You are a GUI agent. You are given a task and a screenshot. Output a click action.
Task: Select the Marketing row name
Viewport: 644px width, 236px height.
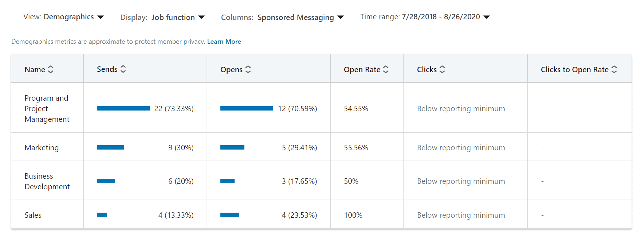[42, 148]
